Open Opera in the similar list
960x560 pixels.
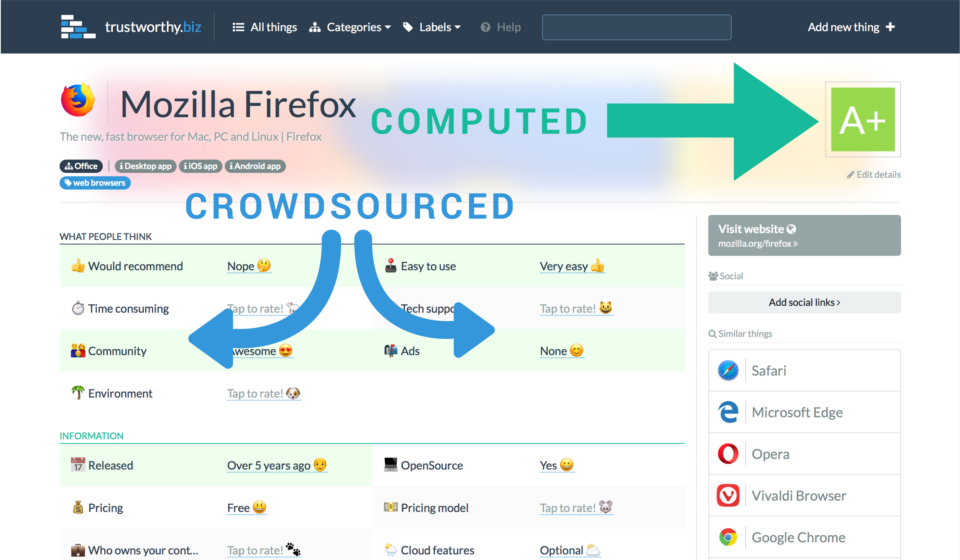click(770, 454)
